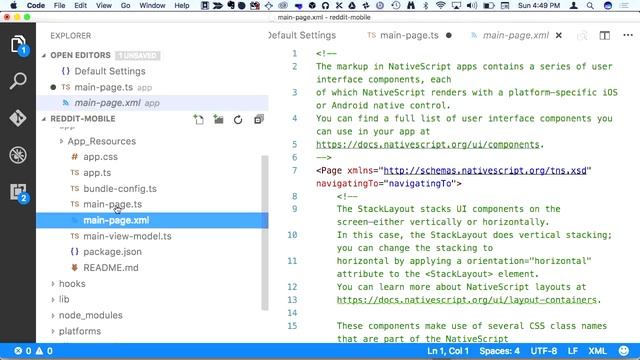The height and width of the screenshot is (360, 640).
Task: Click the feedback smiley in status bar
Action: tap(624, 351)
